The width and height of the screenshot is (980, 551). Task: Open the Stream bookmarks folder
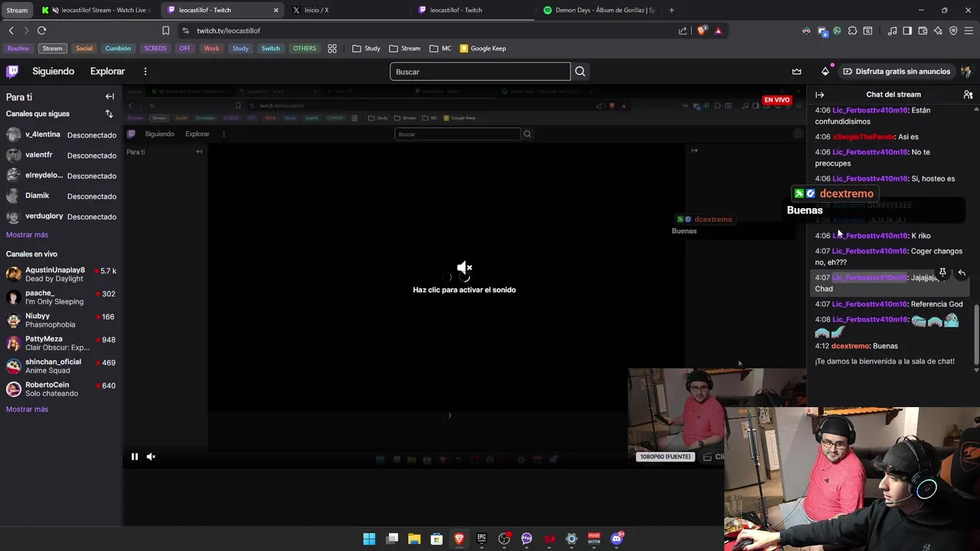tap(405, 48)
